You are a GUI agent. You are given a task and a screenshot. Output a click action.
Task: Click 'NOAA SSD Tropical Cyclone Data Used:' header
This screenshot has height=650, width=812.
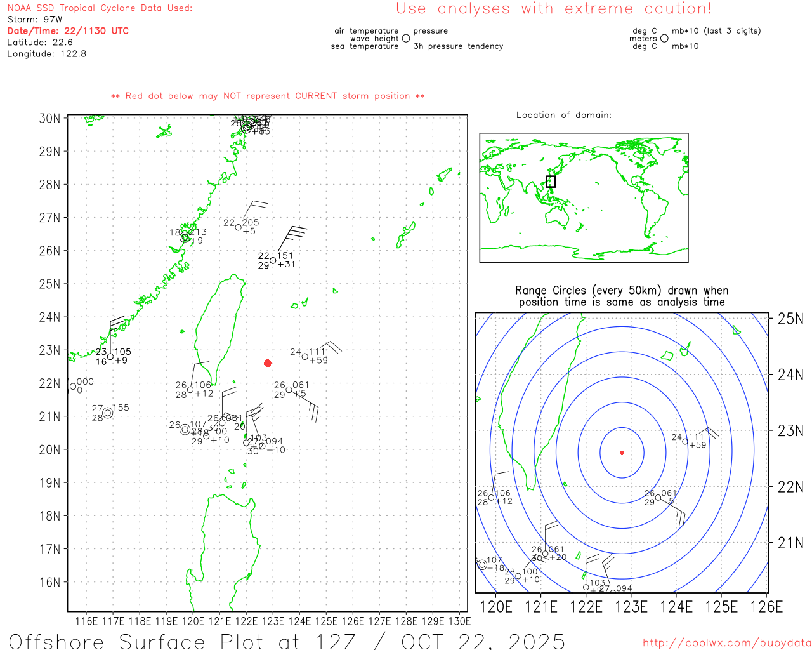[100, 8]
